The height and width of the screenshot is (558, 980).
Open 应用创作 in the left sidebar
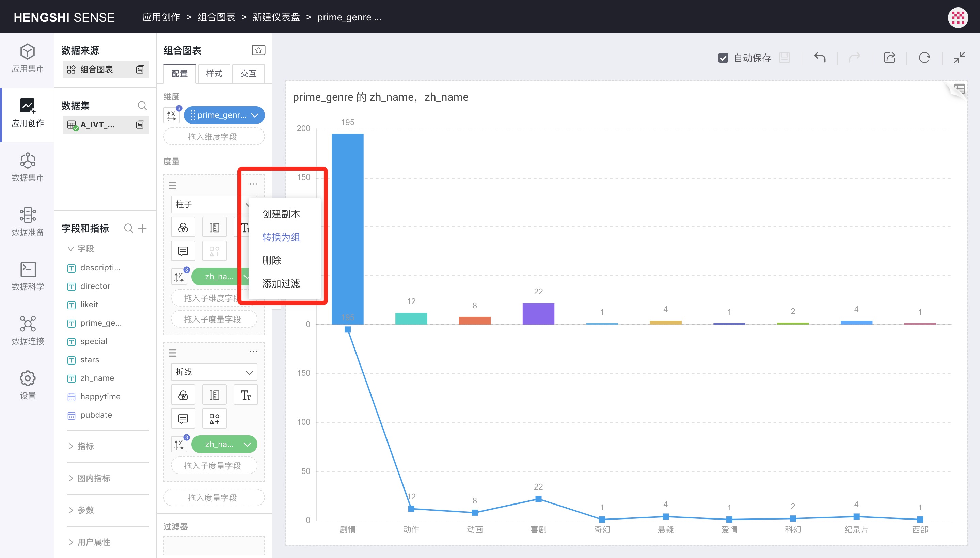tap(28, 113)
